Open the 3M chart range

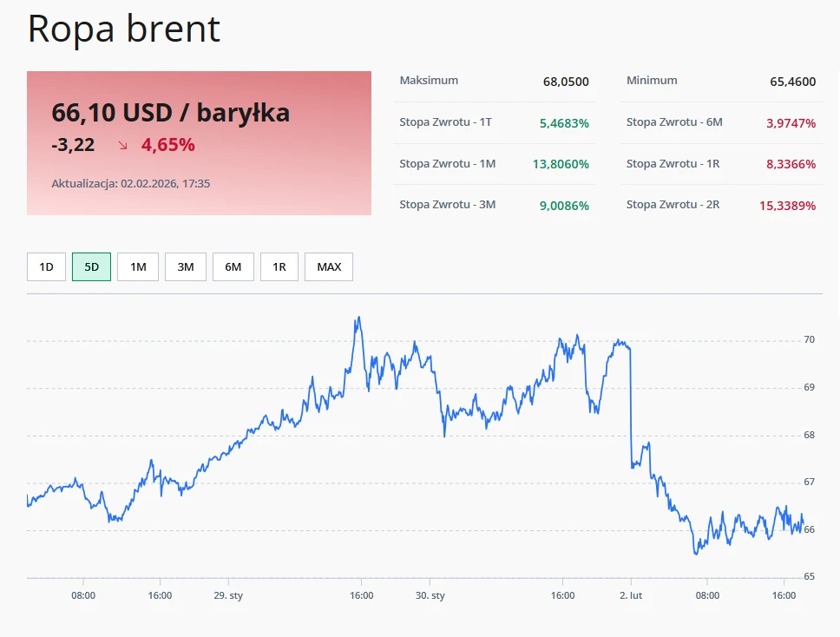(x=185, y=266)
